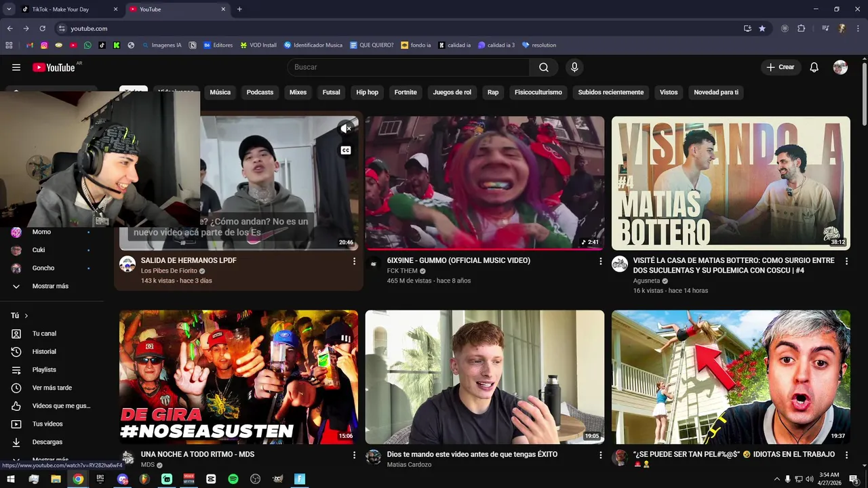Screen dimensions: 868x488
Task: Toggle captions CC on video preview
Action: coord(346,150)
